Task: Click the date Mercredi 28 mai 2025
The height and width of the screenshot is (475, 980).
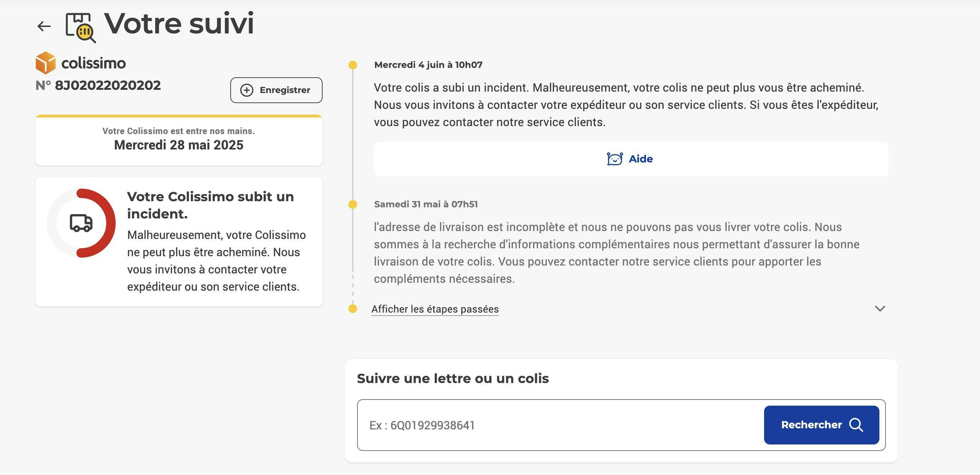Action: coord(179,145)
